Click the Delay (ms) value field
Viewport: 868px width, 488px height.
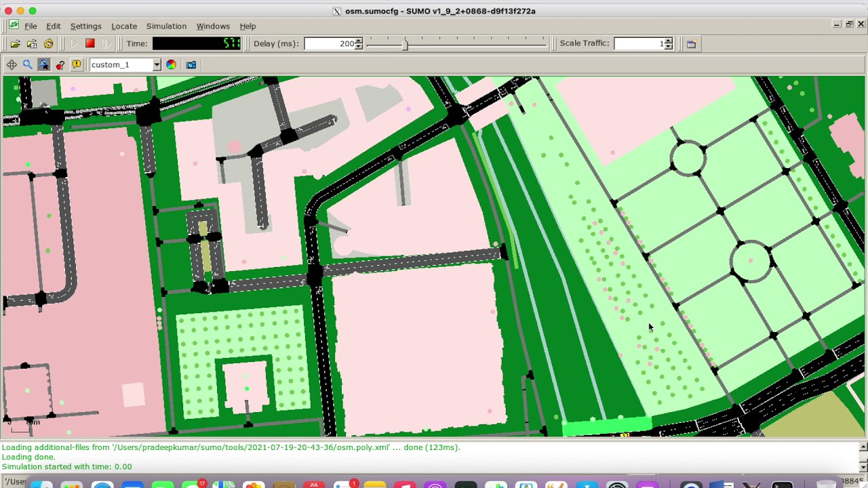tap(330, 43)
